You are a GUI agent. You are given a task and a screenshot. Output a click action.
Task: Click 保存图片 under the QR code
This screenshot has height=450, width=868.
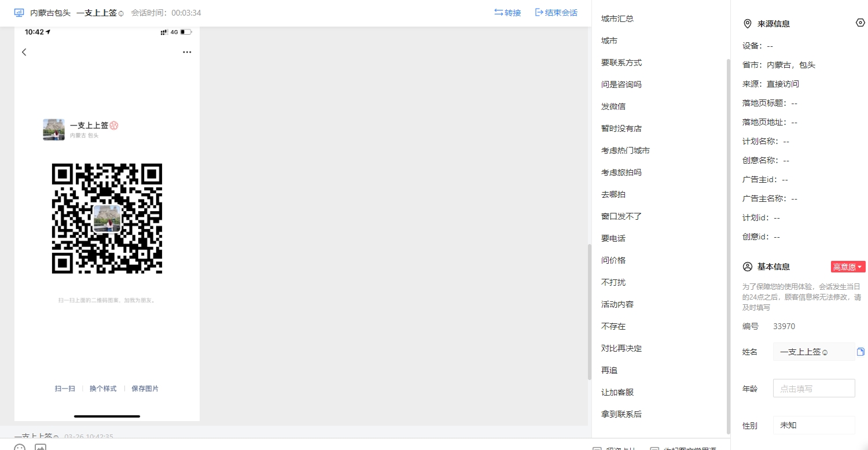pyautogui.click(x=145, y=389)
